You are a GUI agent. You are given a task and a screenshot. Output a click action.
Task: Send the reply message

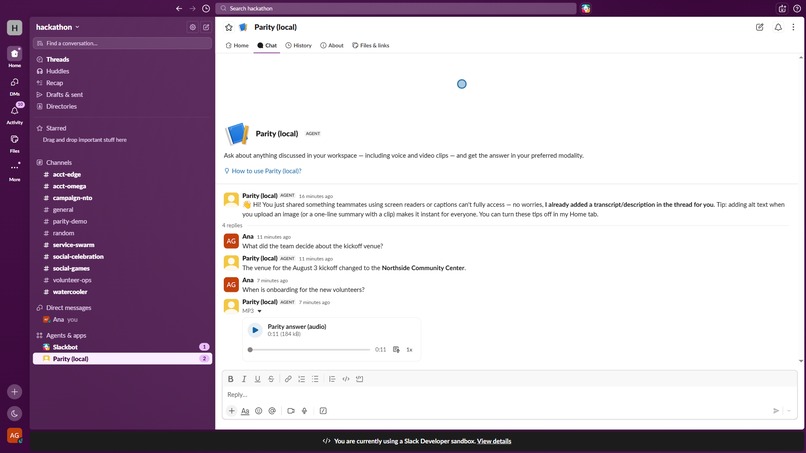(x=776, y=411)
